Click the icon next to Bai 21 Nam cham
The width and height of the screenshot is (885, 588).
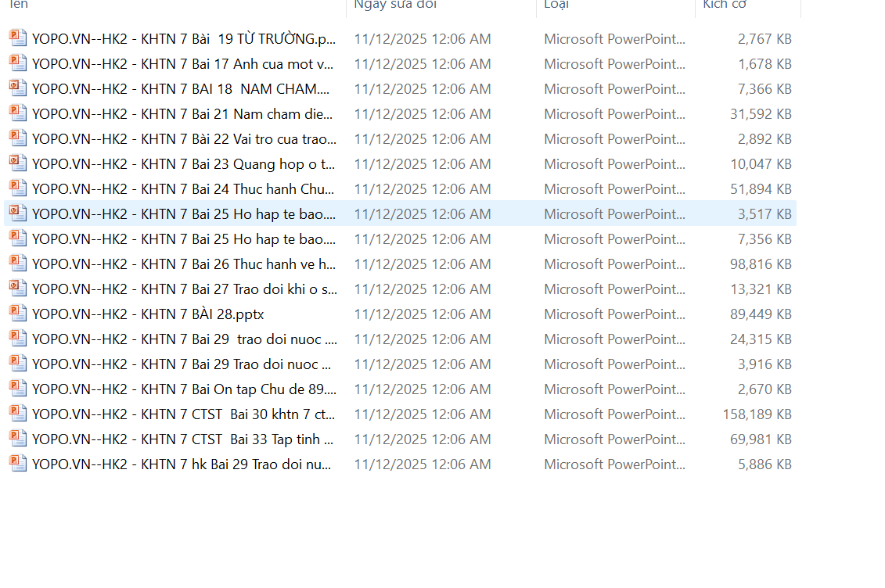click(x=18, y=113)
